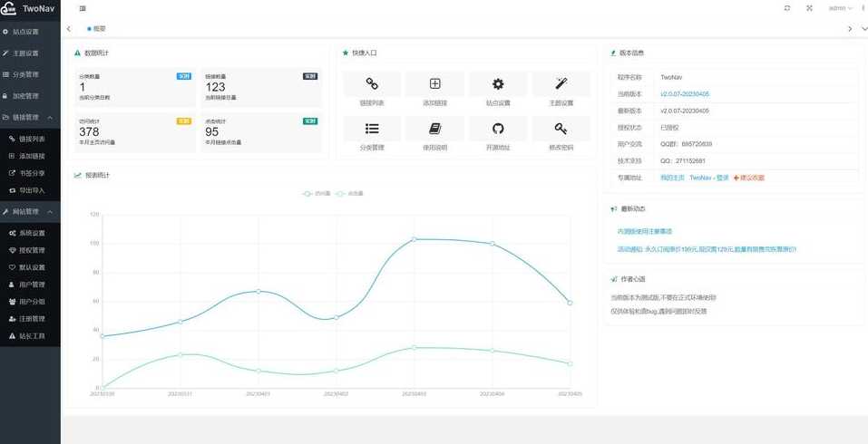Click the 最新版本 value v2.0.07-20230405

(685, 111)
